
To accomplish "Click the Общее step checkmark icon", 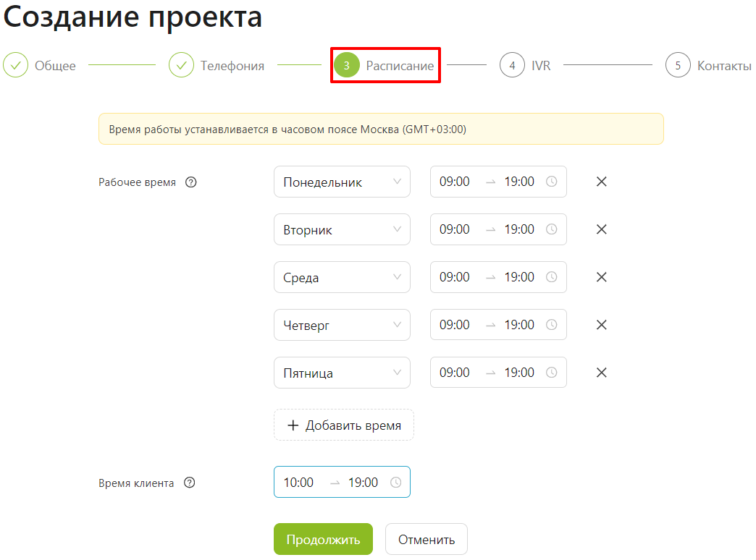I will [x=15, y=65].
